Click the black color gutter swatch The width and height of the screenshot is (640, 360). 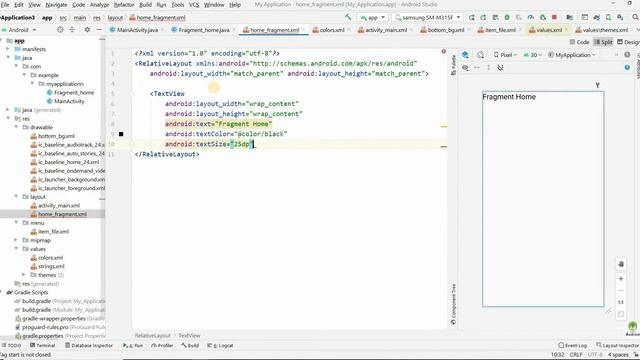[x=121, y=134]
